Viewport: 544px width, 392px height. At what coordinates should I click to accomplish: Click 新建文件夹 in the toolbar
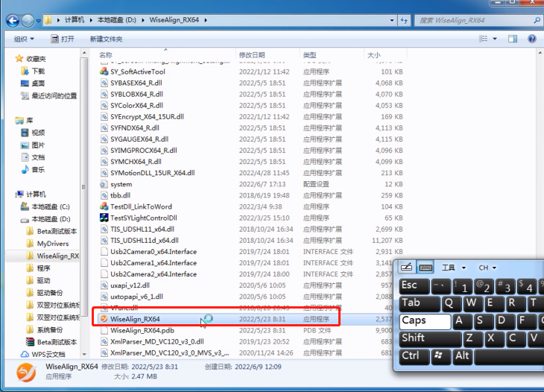106,39
